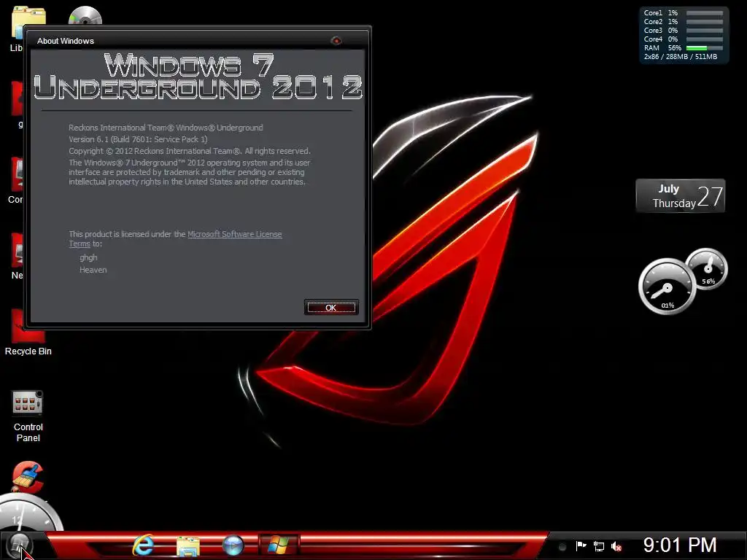747x560 pixels.
Task: Select the RAM 56% usage bar
Action: (x=704, y=48)
